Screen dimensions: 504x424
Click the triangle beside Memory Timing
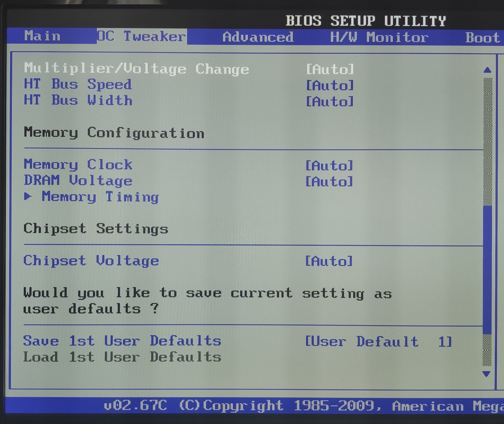pyautogui.click(x=28, y=197)
